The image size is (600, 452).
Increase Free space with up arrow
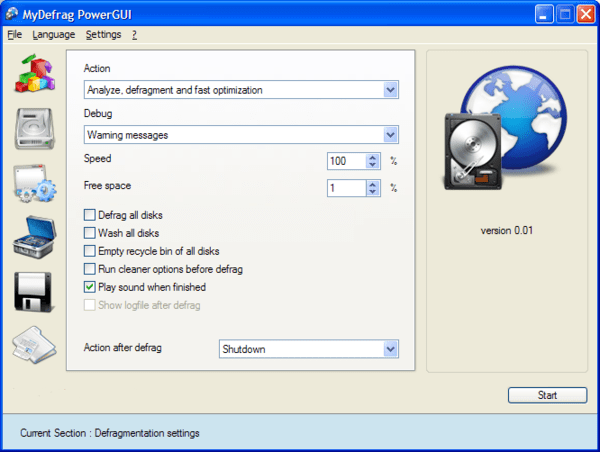(372, 184)
